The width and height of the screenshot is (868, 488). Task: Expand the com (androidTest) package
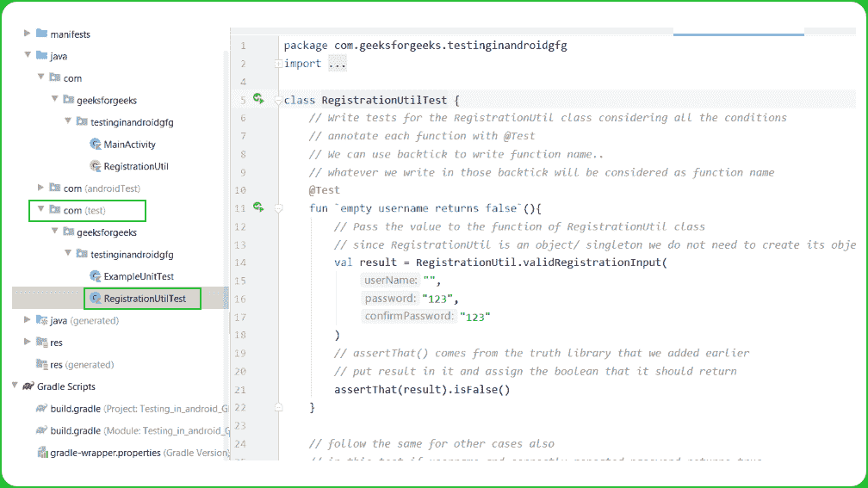tap(40, 188)
